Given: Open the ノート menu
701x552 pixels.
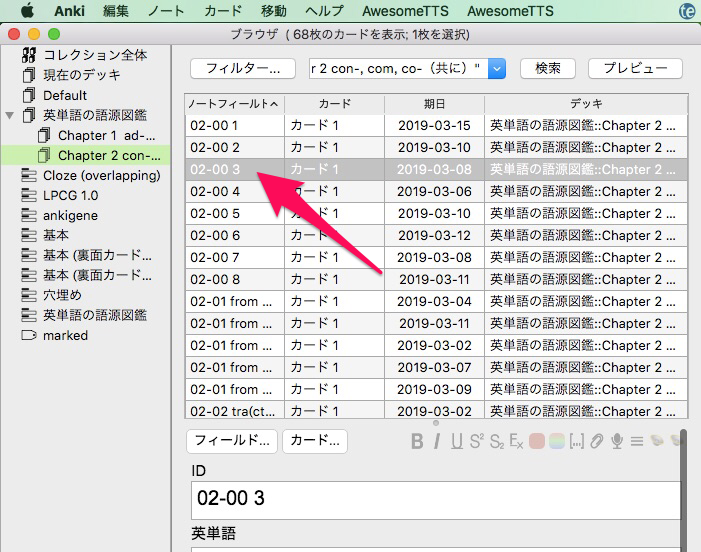Looking at the screenshot, I should pos(166,11).
